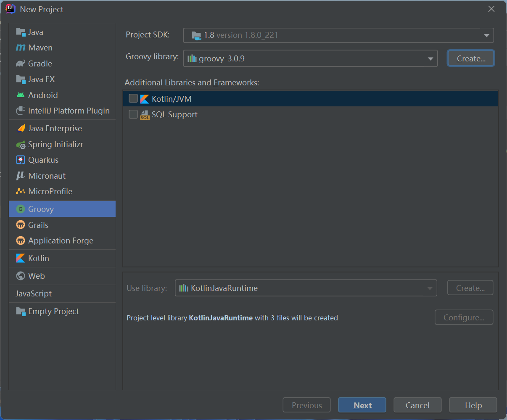
Task: Open Help for the New Project wizard
Action: 473,405
